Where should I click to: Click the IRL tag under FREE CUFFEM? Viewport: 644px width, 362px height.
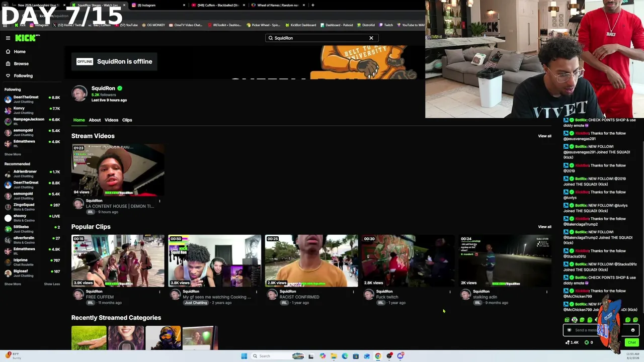(x=91, y=303)
